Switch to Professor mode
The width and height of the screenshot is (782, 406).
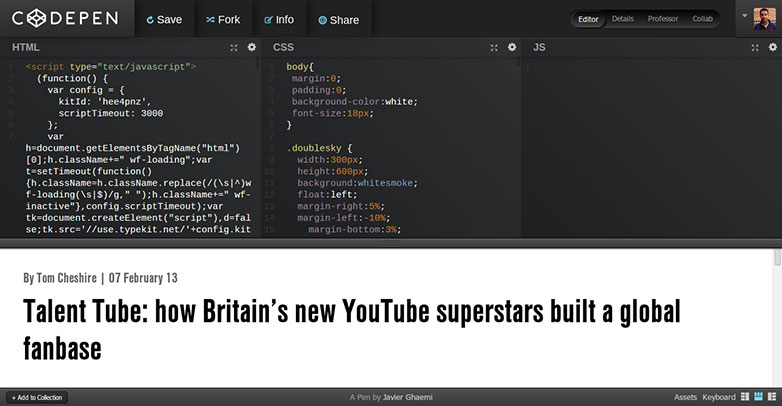point(663,19)
